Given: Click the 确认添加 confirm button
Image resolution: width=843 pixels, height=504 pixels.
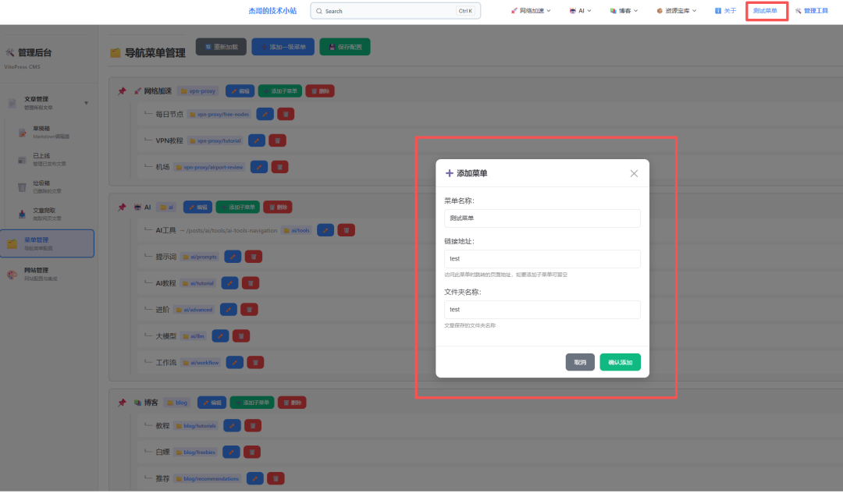Looking at the screenshot, I should [x=620, y=362].
